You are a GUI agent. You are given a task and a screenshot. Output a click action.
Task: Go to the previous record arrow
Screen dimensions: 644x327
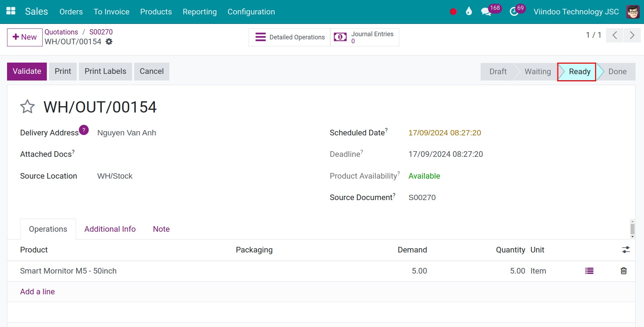615,35
